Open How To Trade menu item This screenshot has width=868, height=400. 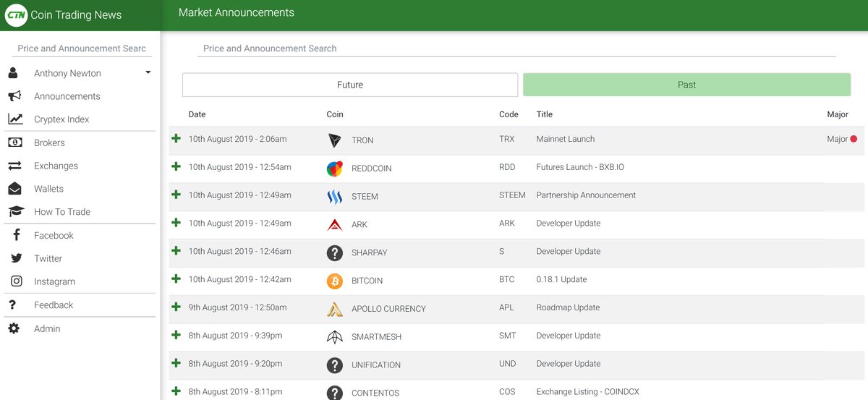(x=62, y=212)
